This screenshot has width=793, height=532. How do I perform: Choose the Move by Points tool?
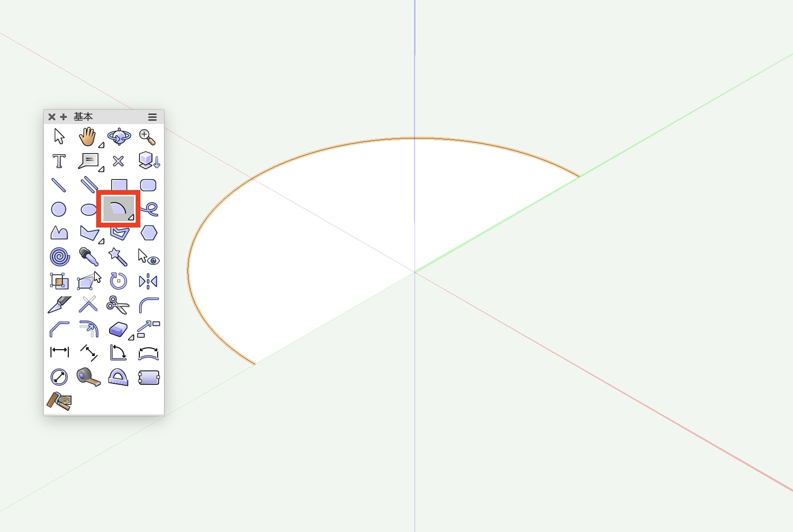149,329
